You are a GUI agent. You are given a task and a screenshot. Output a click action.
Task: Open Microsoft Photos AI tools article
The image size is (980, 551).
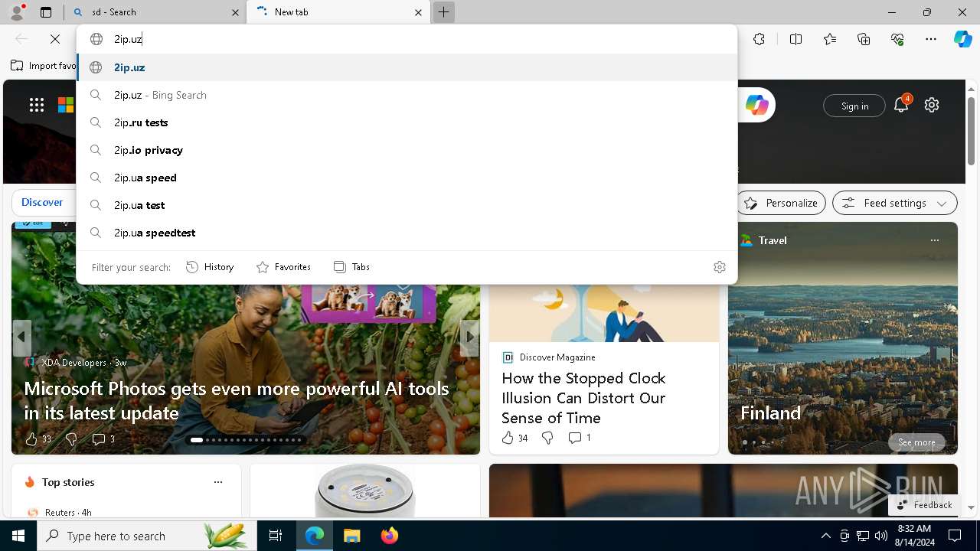pos(237,400)
